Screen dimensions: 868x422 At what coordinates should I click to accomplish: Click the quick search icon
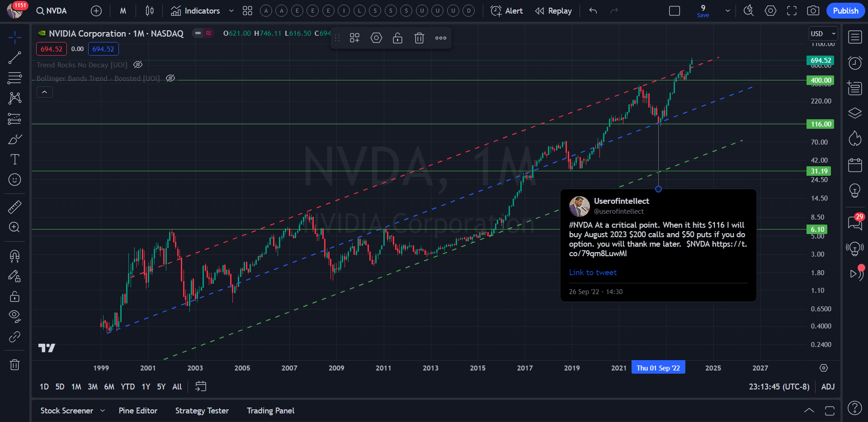click(x=749, y=11)
